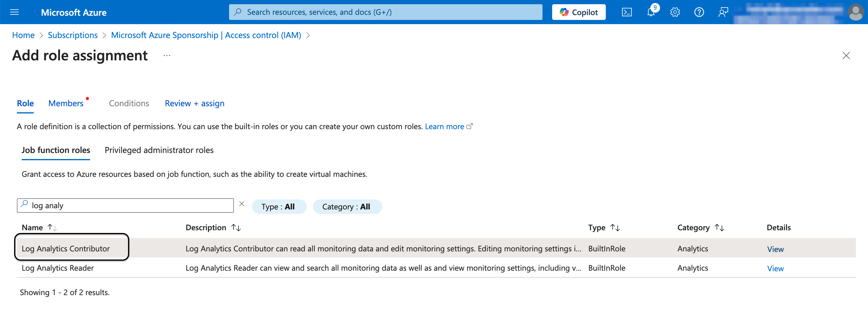
Task: Click the ellipsis next to Add role assignment
Action: pyautogui.click(x=167, y=56)
